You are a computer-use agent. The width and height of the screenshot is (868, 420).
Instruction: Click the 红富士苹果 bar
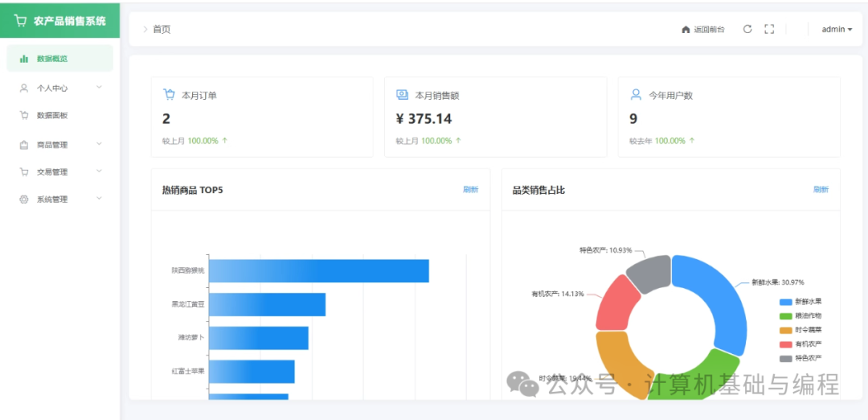tap(252, 371)
